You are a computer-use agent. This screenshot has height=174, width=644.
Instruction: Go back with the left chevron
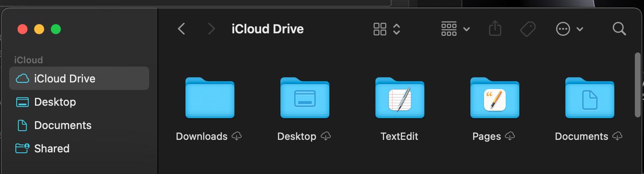(x=181, y=29)
